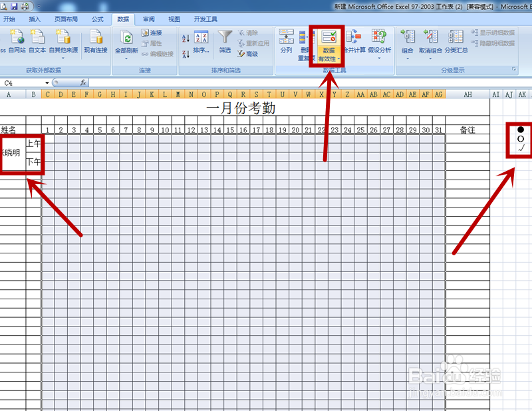This screenshot has width=532, height=411.
Task: Click Text to Columns (分列)
Action: click(x=286, y=41)
